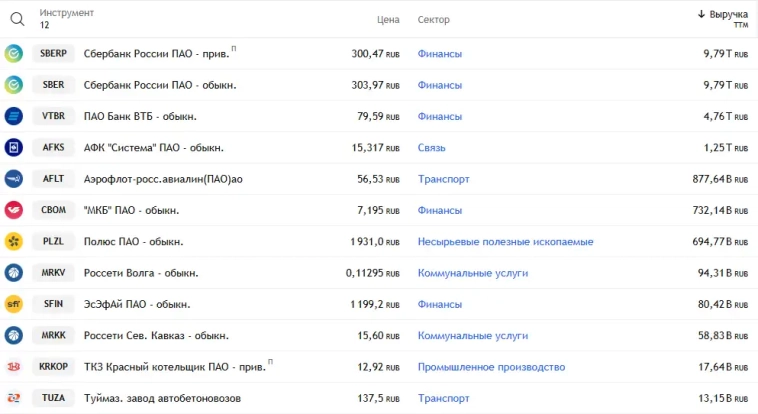Click the AFK Sistema logo icon

(x=14, y=148)
